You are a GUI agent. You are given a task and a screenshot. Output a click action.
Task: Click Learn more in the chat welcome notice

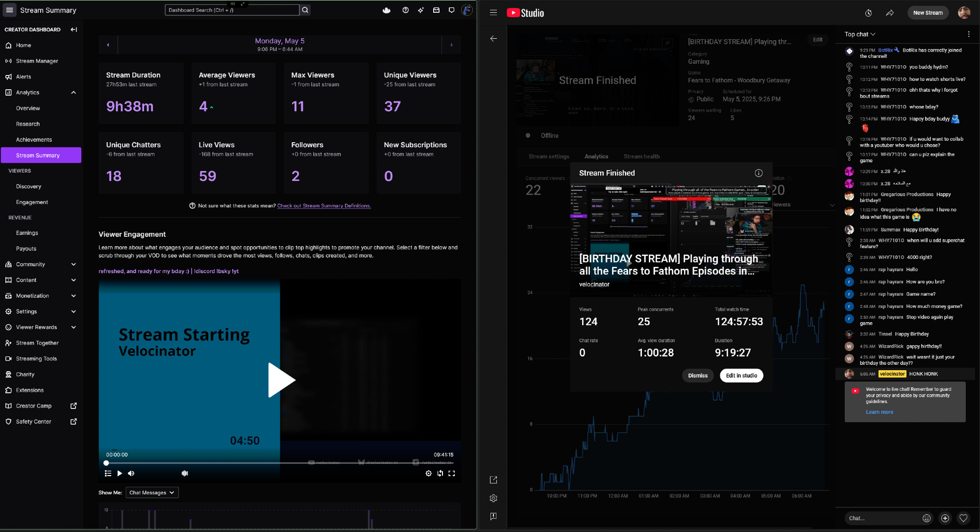880,412
